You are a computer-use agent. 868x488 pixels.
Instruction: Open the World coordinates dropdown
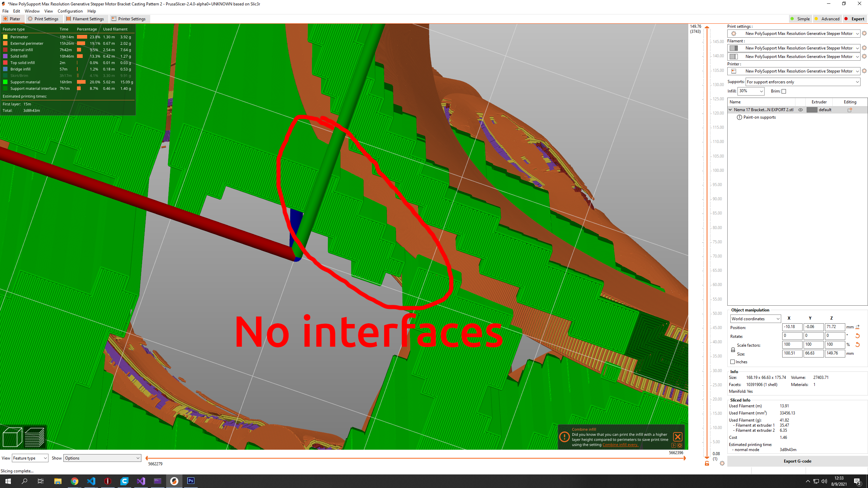click(x=755, y=319)
